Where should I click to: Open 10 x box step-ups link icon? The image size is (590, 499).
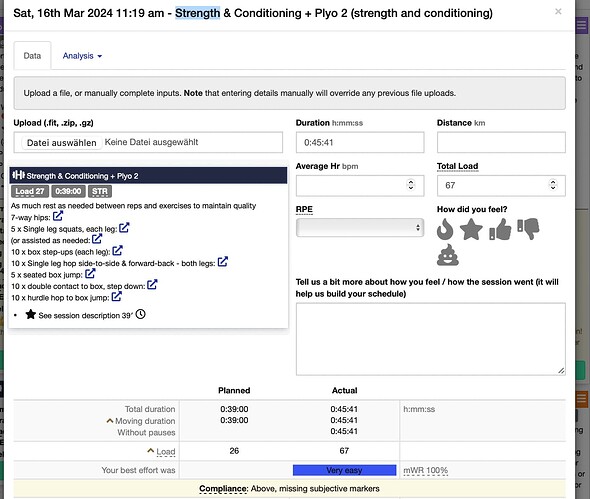117,251
